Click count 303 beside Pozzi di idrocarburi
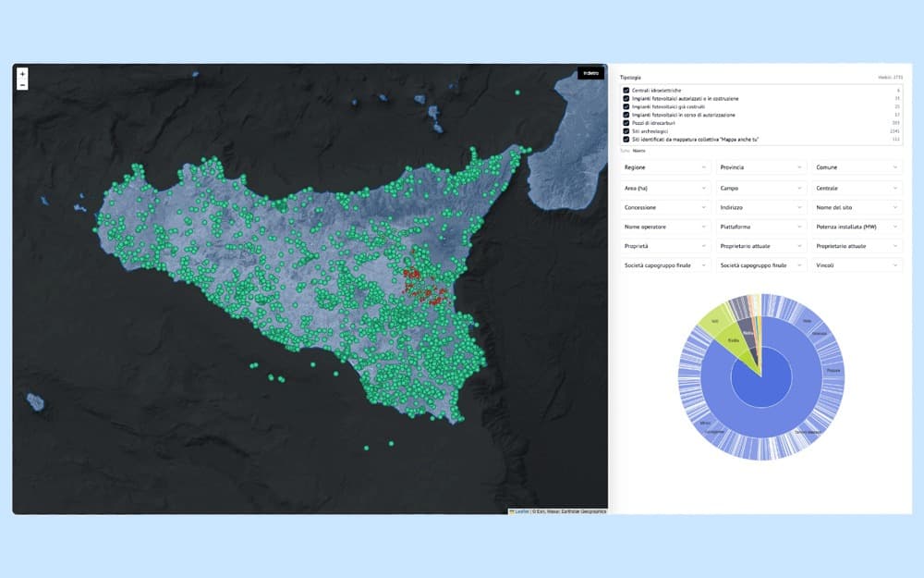The width and height of the screenshot is (924, 578). pos(895,123)
